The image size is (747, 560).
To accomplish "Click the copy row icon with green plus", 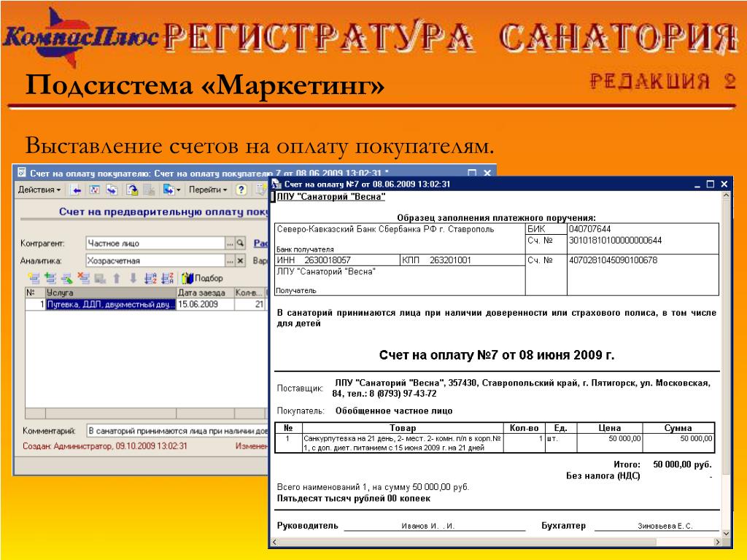I will pyautogui.click(x=50, y=278).
